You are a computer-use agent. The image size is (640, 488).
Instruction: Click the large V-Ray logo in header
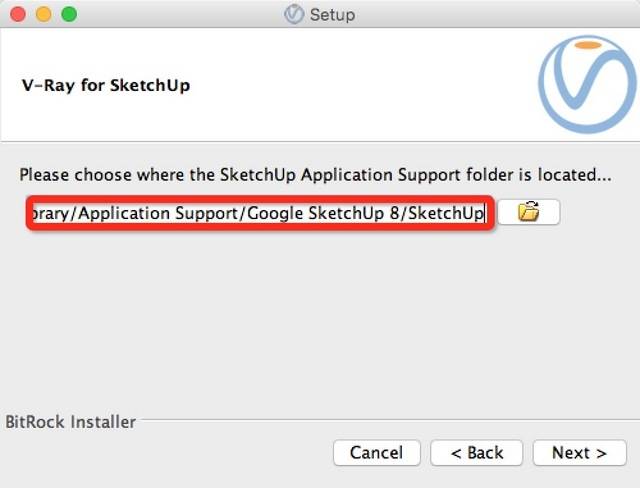588,84
